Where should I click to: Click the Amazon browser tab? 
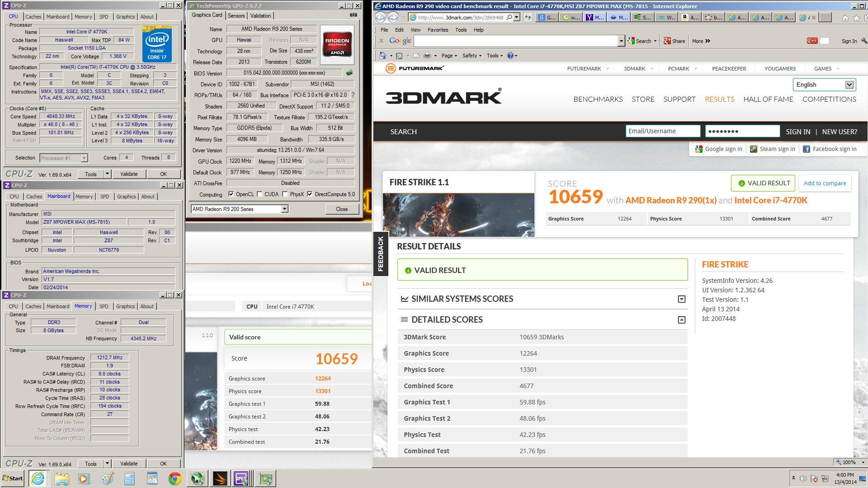point(690,17)
